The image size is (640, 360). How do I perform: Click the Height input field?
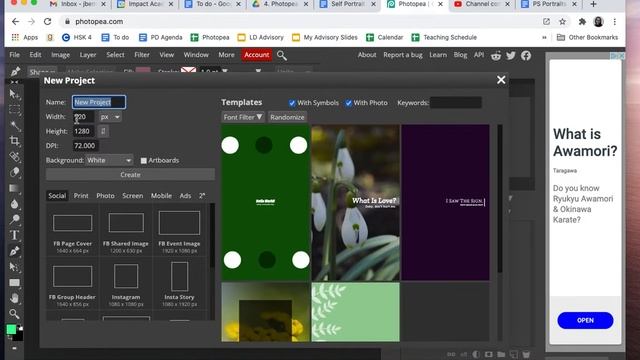tap(83, 131)
